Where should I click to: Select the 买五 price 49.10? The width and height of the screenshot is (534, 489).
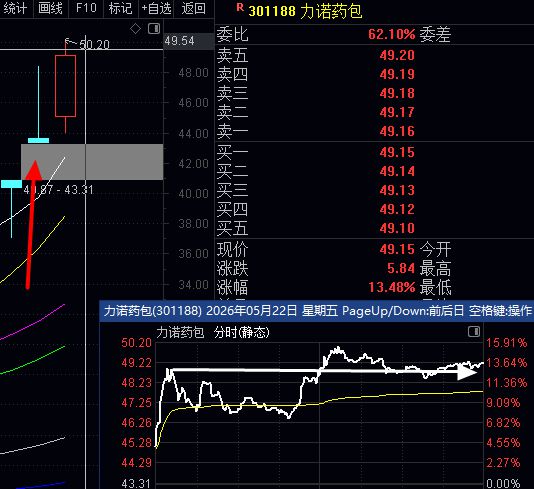397,228
